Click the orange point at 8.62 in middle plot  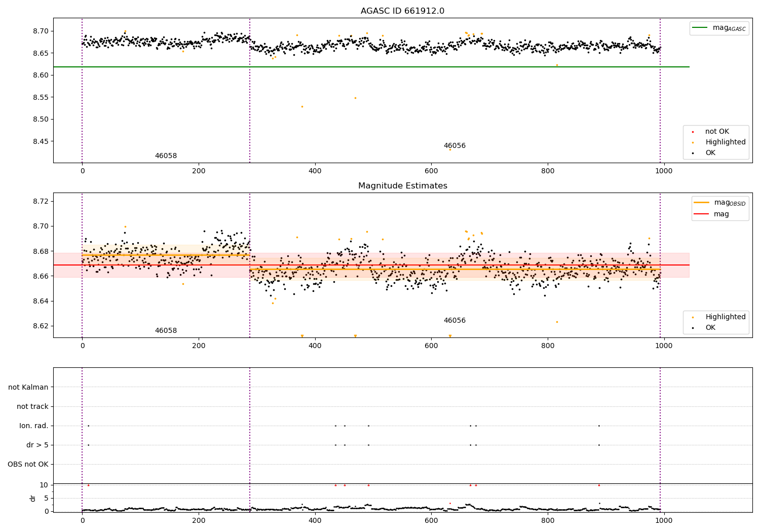[x=557, y=322]
